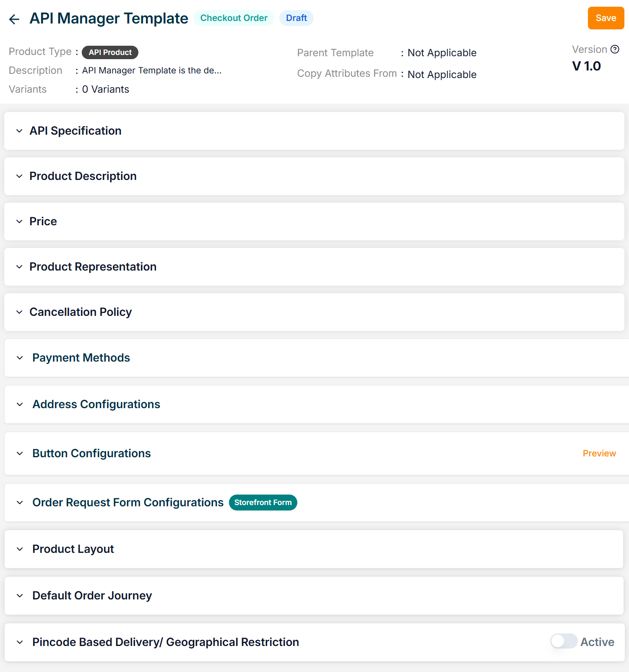Expand Address Configurations chevron

click(x=20, y=404)
